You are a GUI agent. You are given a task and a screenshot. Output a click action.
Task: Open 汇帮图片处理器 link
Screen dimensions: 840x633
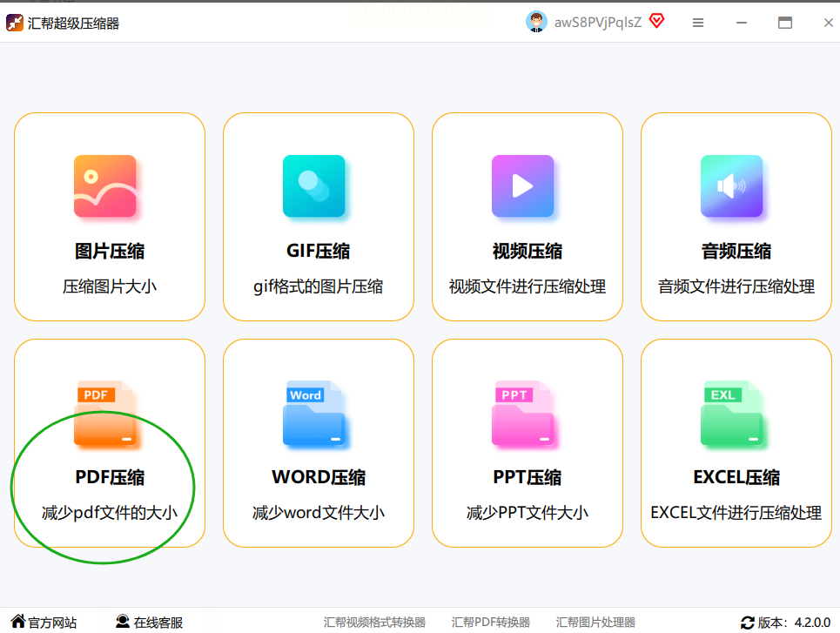click(x=595, y=623)
